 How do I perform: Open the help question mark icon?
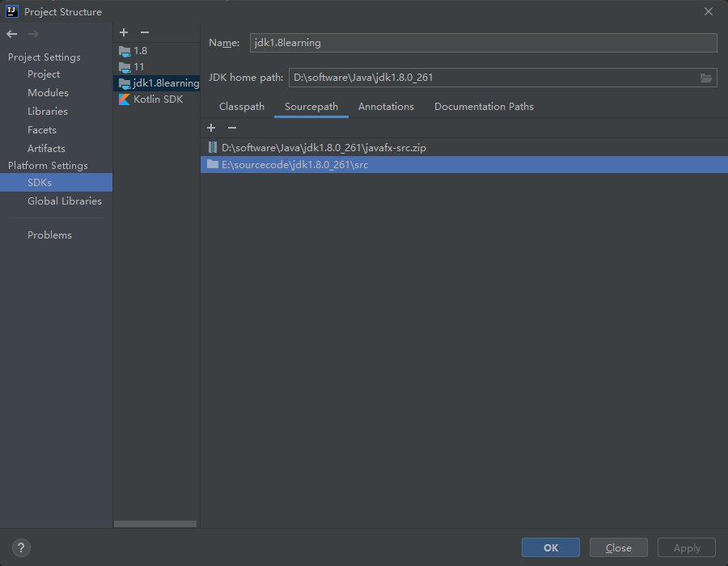click(20, 547)
